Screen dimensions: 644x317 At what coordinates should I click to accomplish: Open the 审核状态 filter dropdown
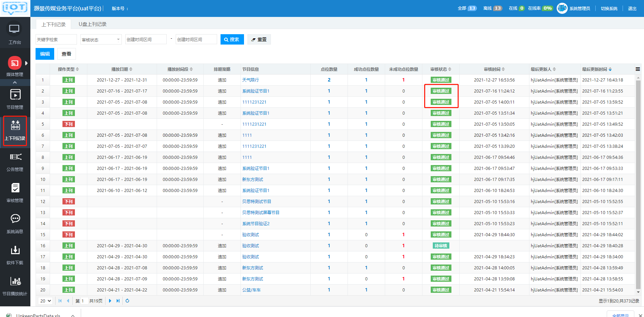tap(101, 40)
